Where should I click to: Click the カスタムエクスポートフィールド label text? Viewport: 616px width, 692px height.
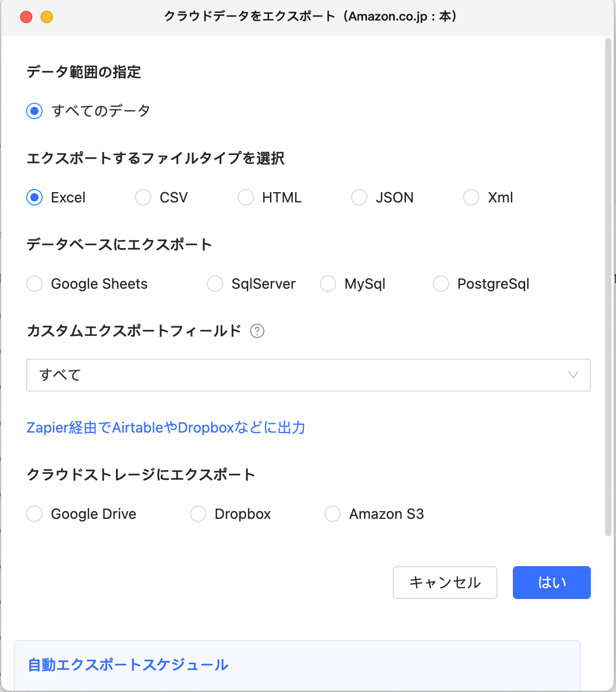[x=134, y=331]
